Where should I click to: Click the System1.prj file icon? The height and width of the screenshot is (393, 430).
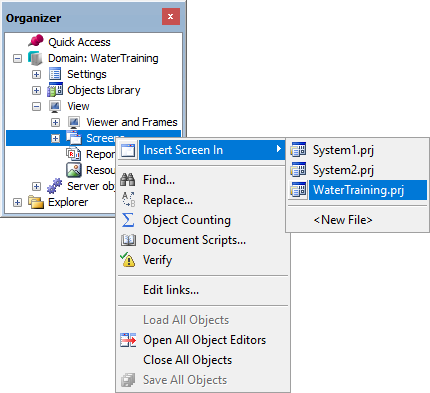tap(298, 150)
